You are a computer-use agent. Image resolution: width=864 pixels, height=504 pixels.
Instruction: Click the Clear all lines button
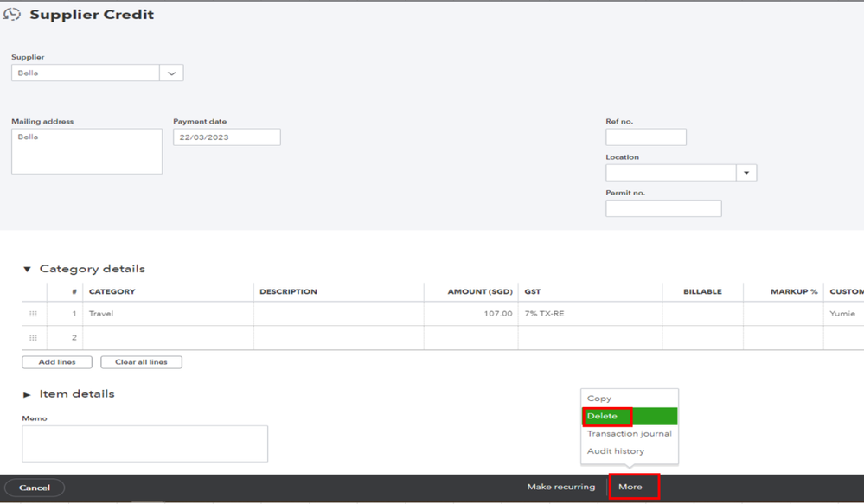coord(141,362)
